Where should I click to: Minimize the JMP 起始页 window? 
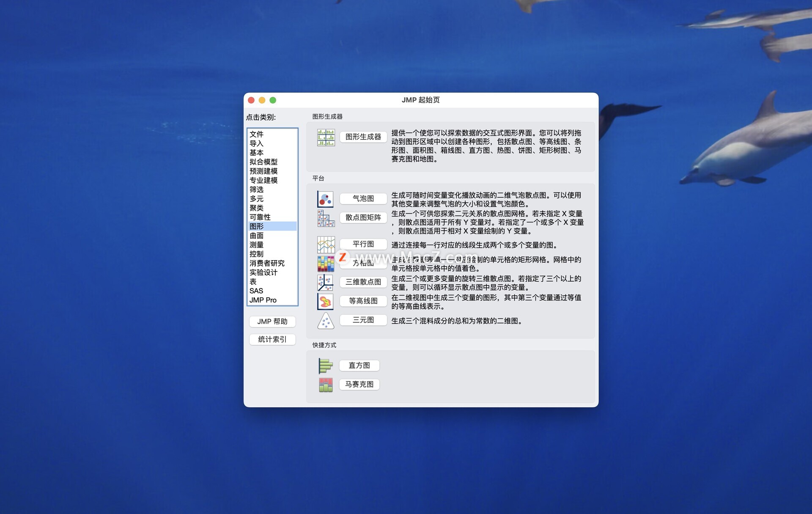pos(262,100)
